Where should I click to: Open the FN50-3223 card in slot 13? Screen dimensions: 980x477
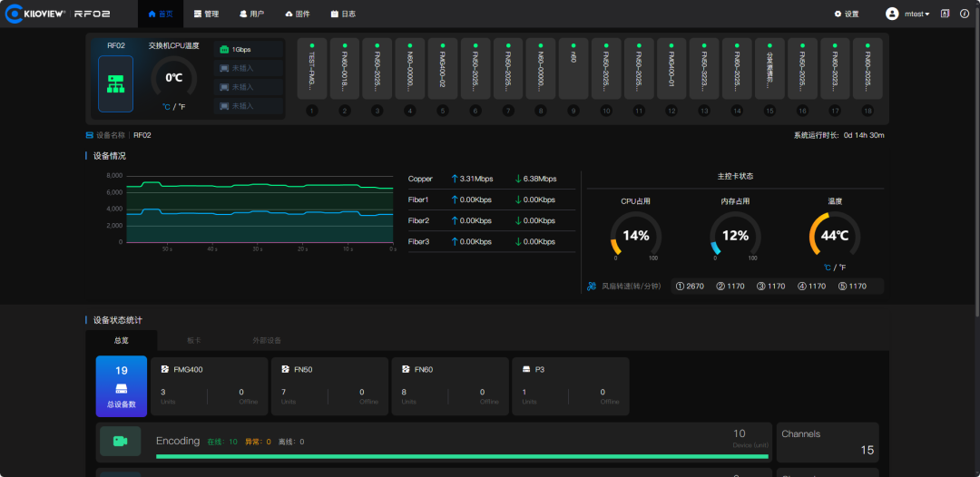[704, 69]
